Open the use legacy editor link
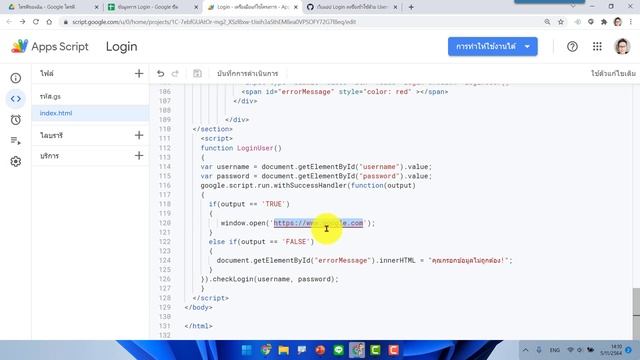This screenshot has width=640, height=360. (x=613, y=73)
